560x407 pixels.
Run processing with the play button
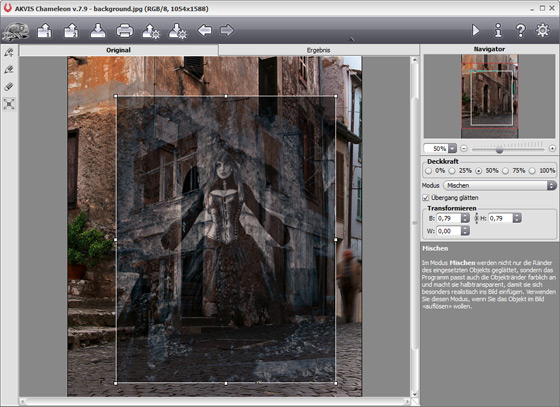(475, 30)
